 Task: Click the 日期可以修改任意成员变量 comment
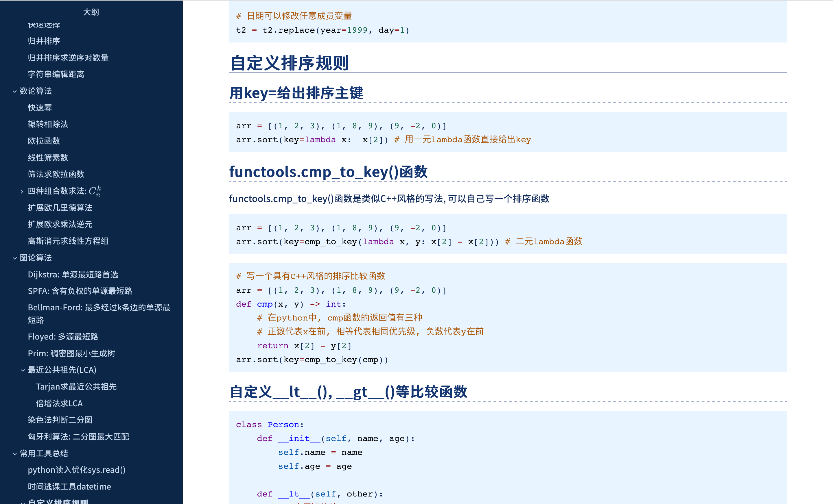coord(294,16)
